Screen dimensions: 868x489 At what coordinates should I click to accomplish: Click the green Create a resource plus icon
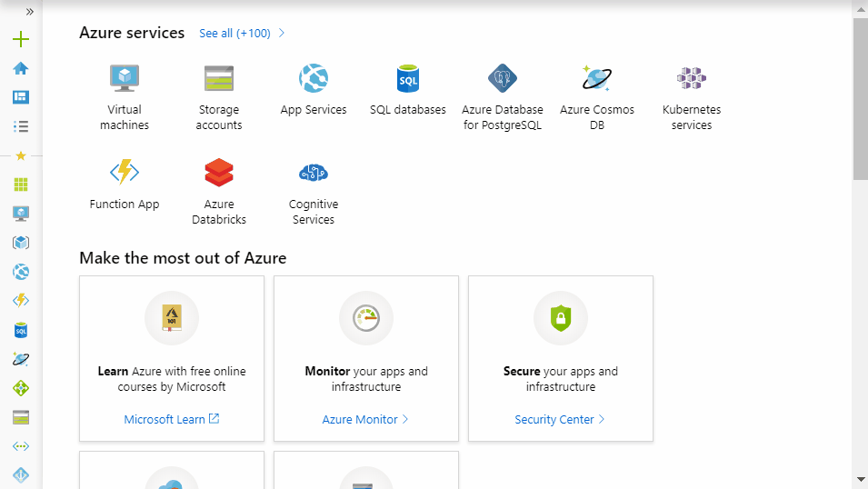(21, 39)
